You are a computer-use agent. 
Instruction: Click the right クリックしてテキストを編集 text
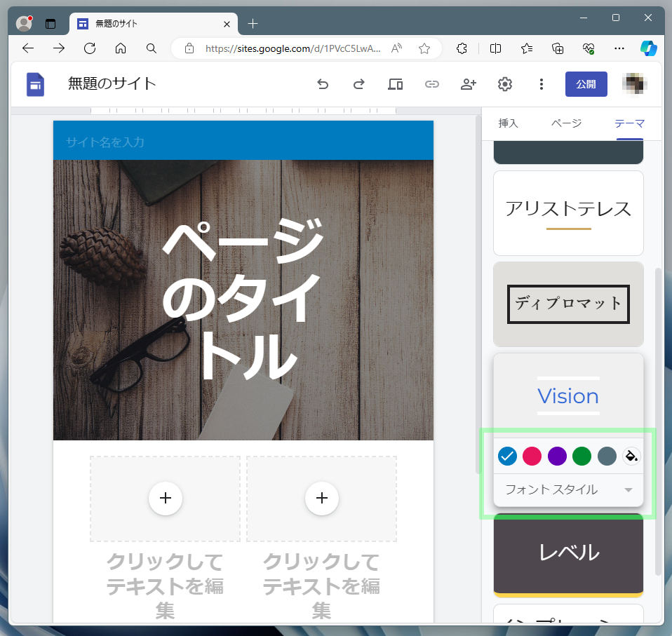pos(321,586)
